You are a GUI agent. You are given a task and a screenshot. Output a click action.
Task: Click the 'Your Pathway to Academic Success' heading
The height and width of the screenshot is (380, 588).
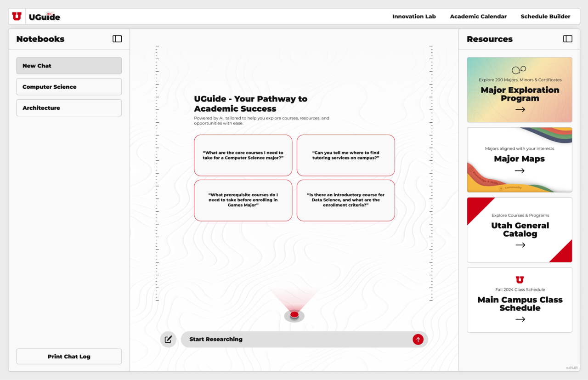(251, 104)
